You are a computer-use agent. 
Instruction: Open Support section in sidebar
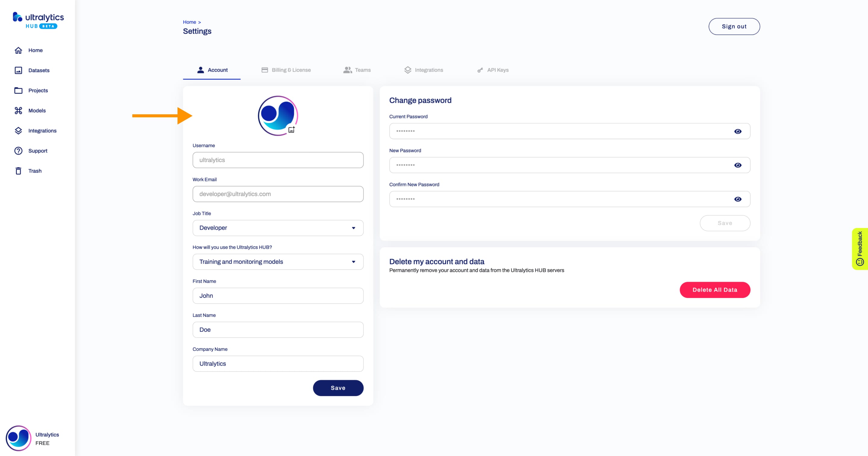point(37,150)
